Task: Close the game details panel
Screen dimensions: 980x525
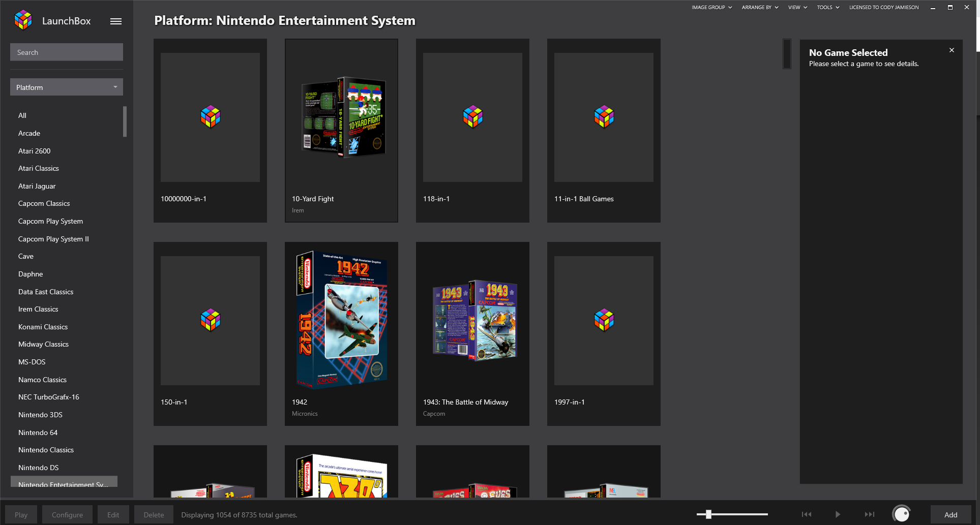Action: (952, 50)
